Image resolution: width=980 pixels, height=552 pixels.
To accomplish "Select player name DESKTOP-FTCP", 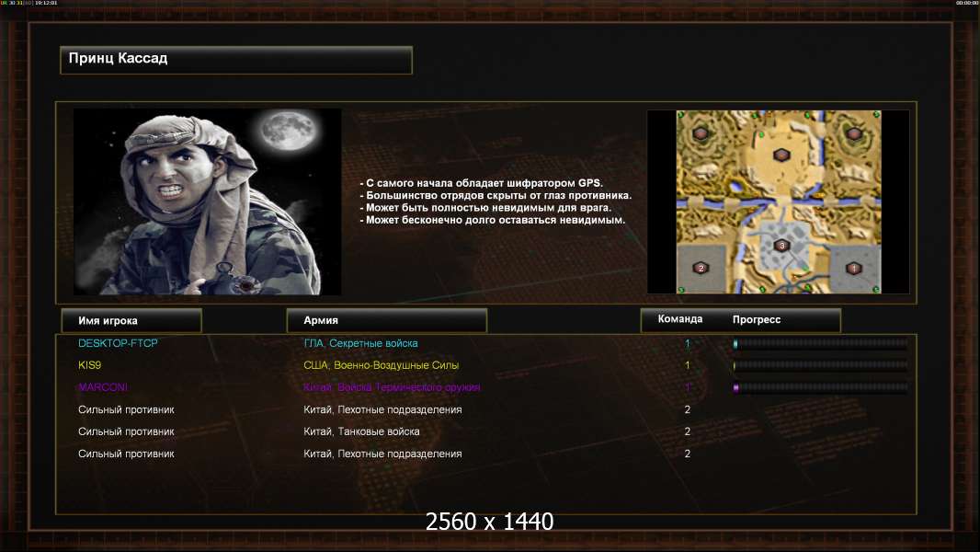I will (x=118, y=343).
